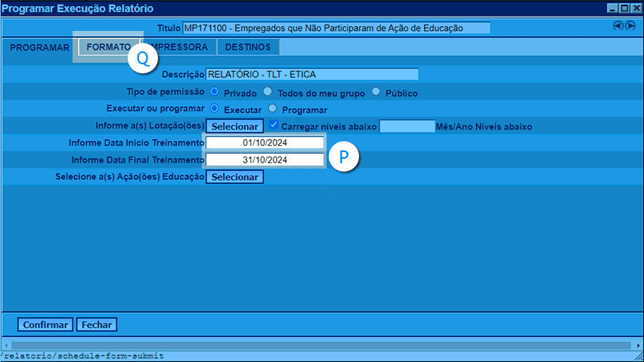Screen dimensions: 644x362
Task: Click the previous (left arrow) navigation icon
Action: (x=618, y=26)
